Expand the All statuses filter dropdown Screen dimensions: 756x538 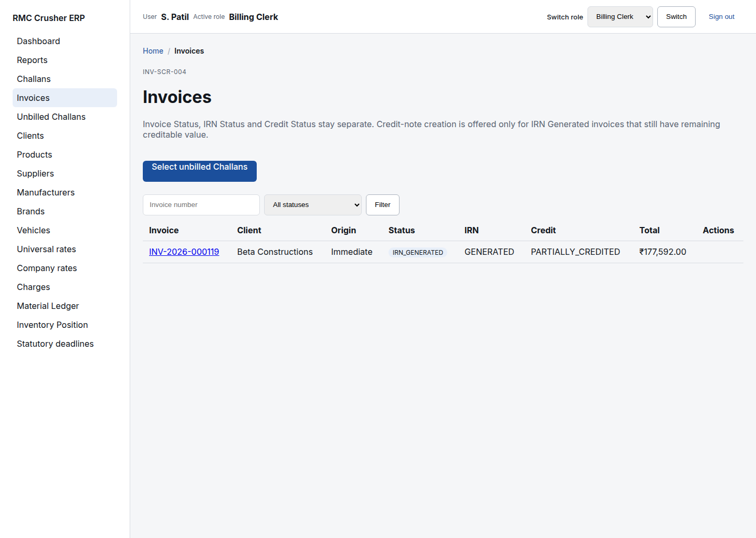313,205
